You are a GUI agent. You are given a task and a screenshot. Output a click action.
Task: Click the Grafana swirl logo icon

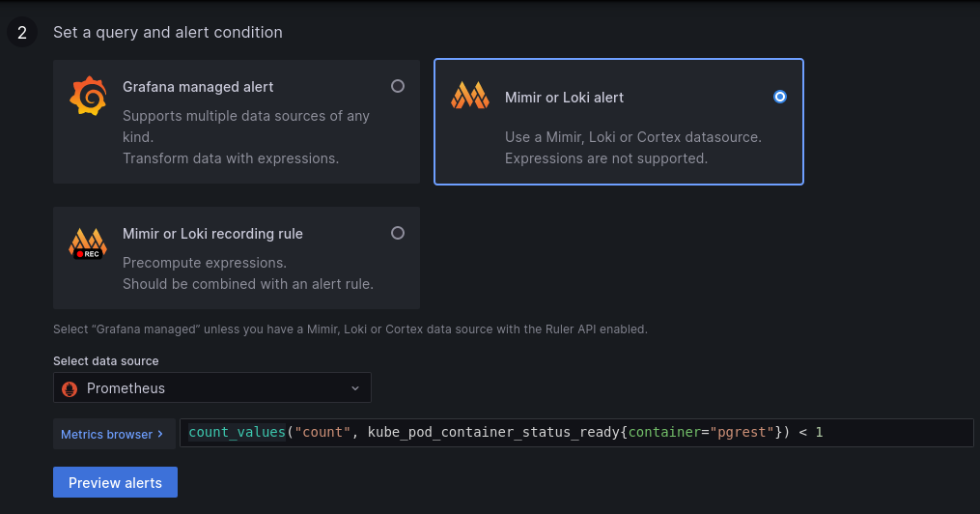point(88,96)
